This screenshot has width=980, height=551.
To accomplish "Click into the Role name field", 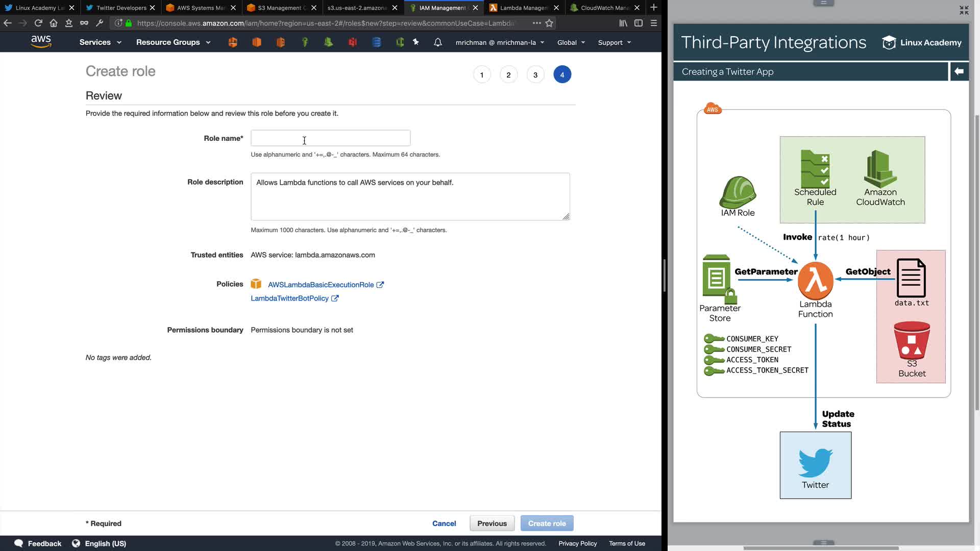I will click(330, 138).
